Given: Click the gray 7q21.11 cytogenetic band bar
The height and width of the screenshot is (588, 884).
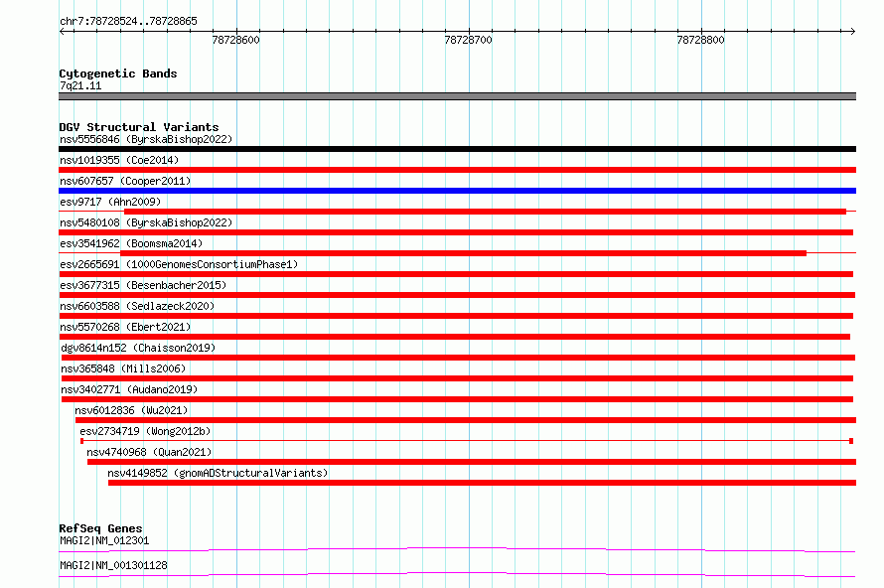Looking at the screenshot, I should (457, 96).
